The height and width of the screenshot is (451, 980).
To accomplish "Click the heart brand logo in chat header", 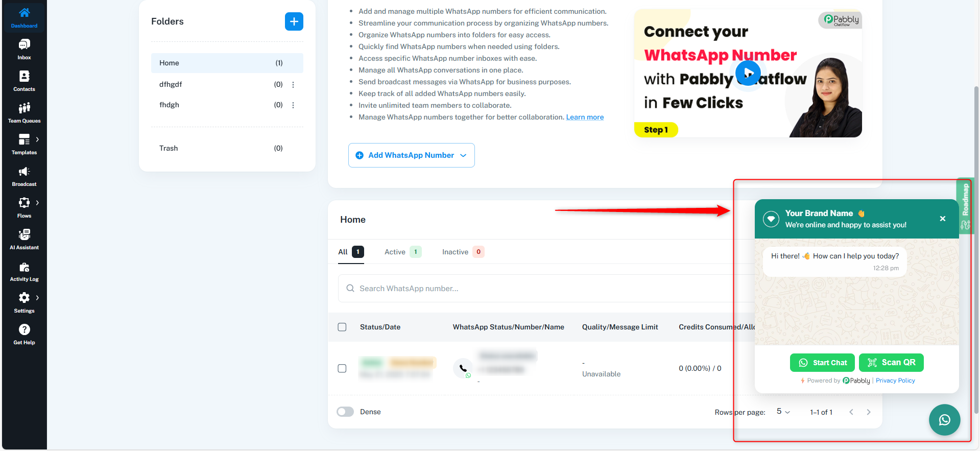I will (x=771, y=219).
